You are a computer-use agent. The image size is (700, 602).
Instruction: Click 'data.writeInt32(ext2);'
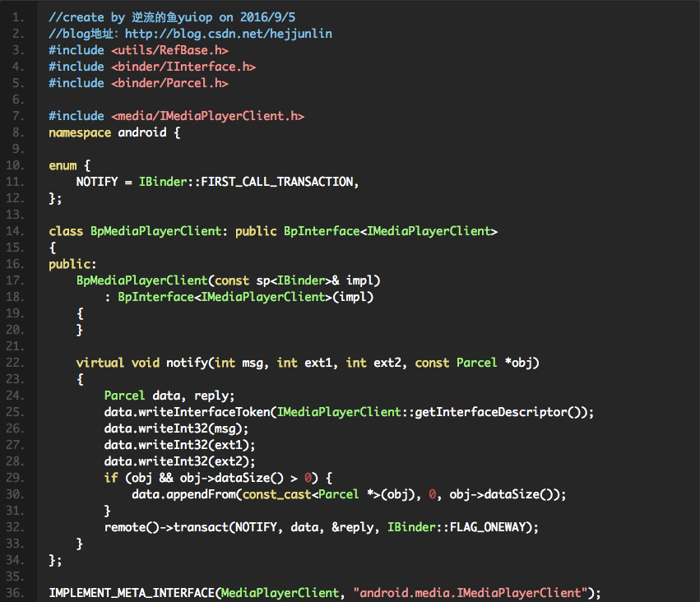coord(180,461)
